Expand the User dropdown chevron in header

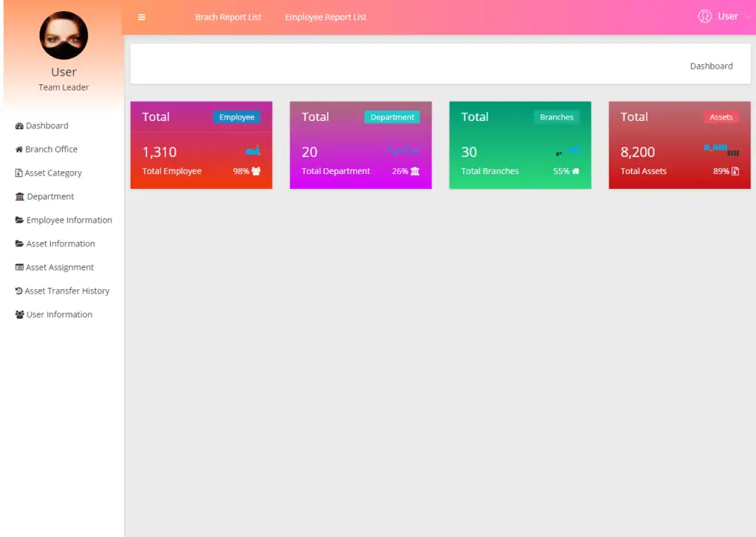(747, 17)
